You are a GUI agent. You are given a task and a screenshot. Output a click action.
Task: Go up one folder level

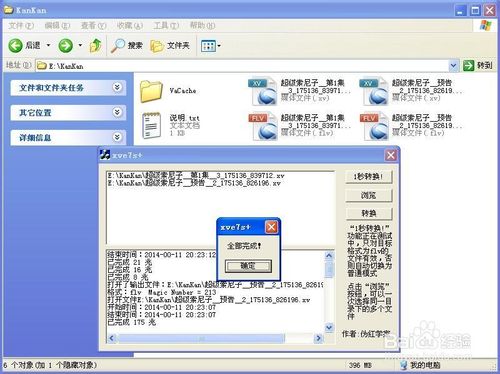pos(96,45)
